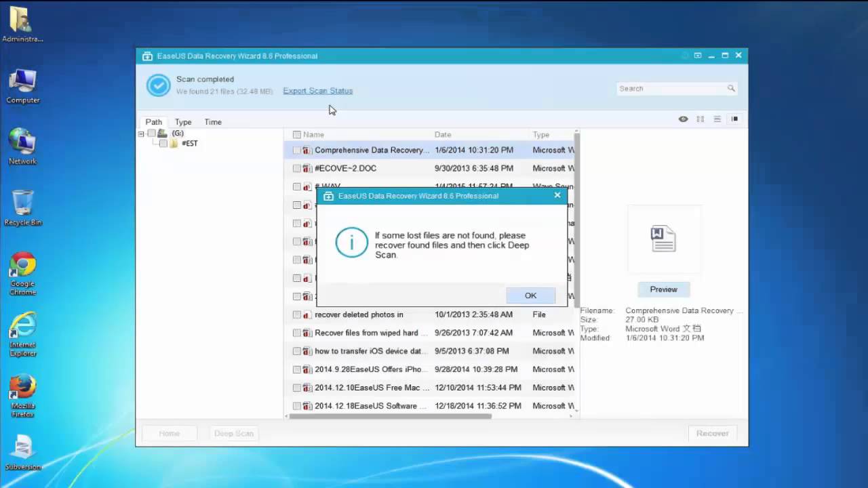
Task: Click Word icon of 2014.9.28EaseUS Offers
Action: pos(307,370)
